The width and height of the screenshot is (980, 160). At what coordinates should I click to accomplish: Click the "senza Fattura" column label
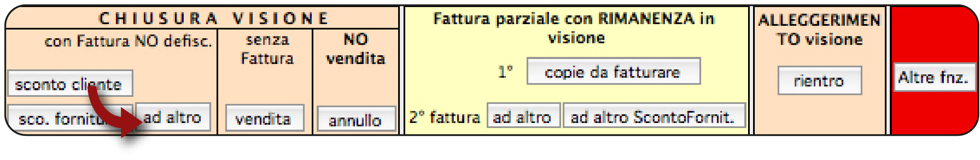click(267, 49)
